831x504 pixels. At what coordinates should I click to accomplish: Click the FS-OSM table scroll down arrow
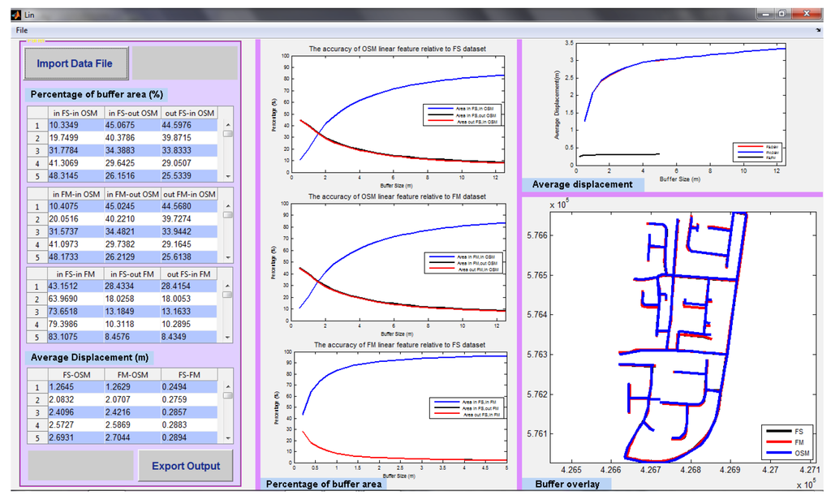(228, 176)
